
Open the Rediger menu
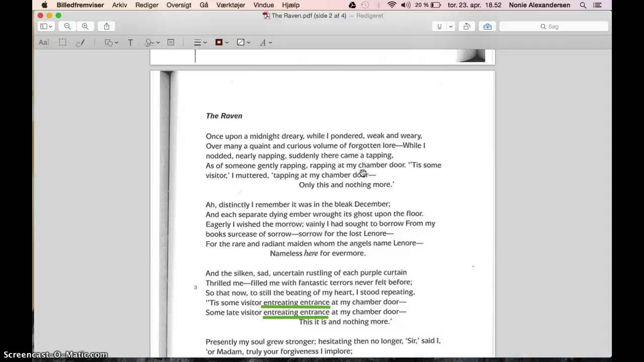[x=147, y=5]
